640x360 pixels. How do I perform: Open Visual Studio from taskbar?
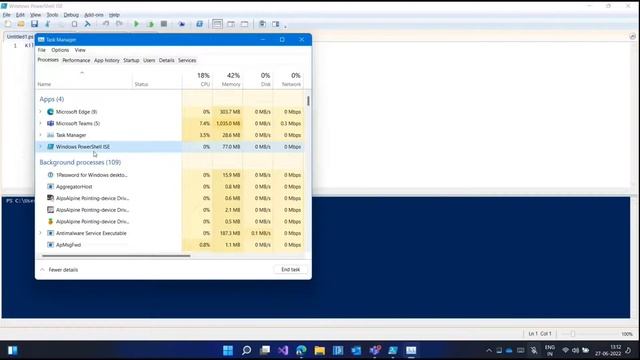(x=283, y=350)
